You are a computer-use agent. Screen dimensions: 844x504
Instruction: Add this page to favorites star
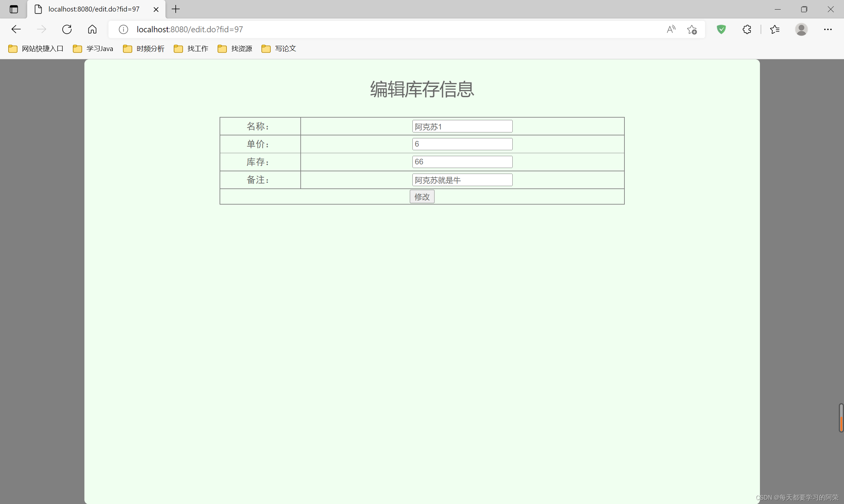[692, 30]
